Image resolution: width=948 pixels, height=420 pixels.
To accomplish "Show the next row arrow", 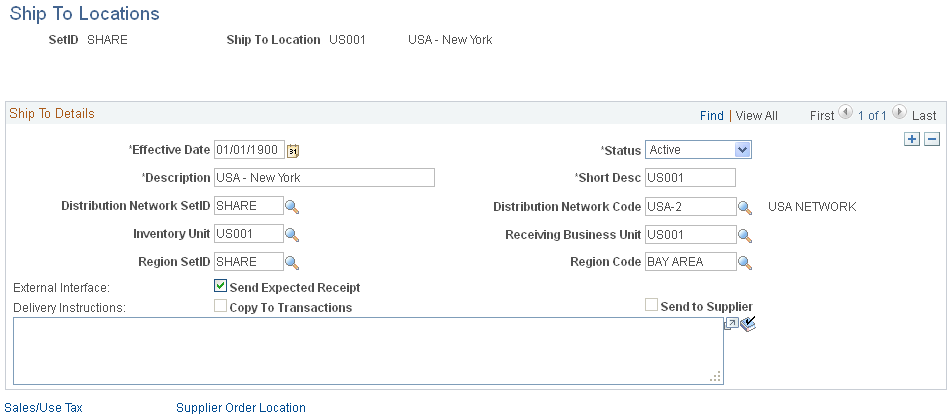I will click(899, 112).
